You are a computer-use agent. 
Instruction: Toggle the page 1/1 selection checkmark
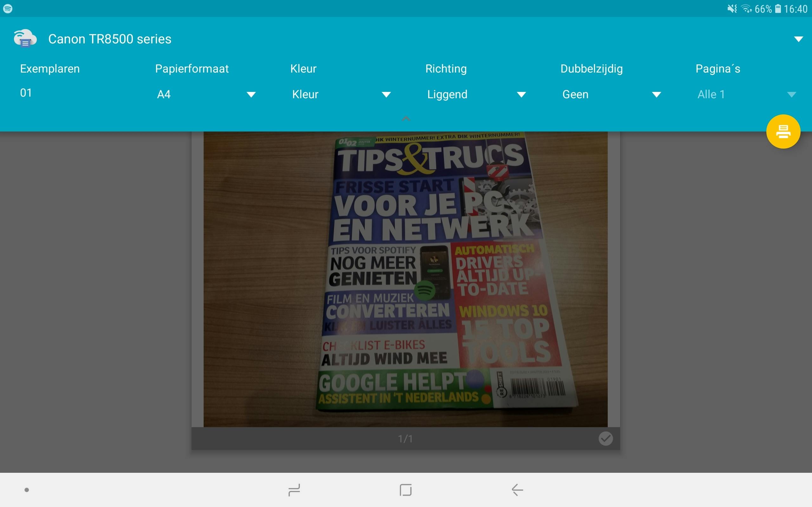pos(605,439)
